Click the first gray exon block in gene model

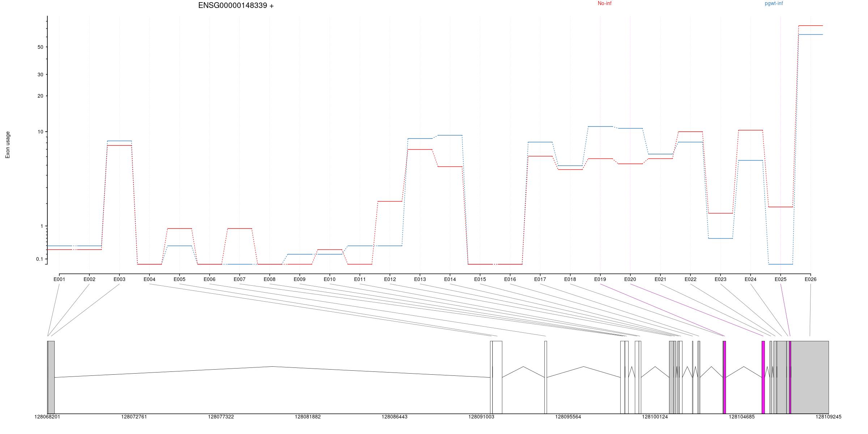(51, 377)
